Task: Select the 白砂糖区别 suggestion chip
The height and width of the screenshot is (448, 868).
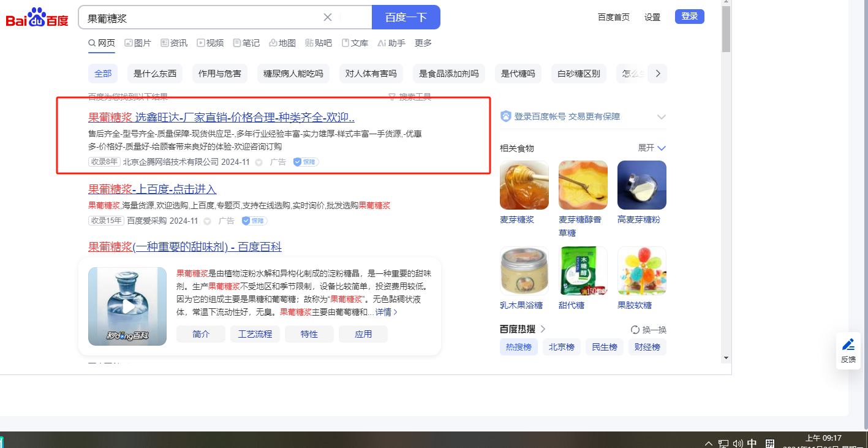Action: point(579,74)
